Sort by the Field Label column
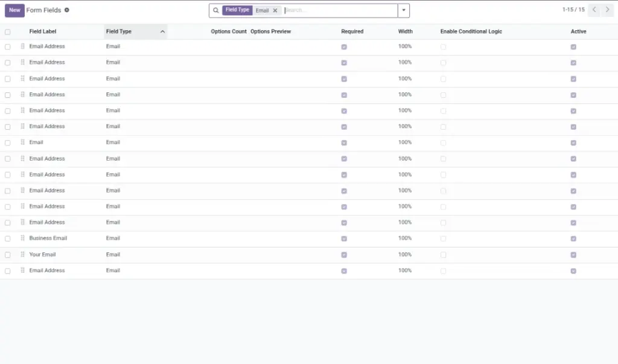 point(43,31)
